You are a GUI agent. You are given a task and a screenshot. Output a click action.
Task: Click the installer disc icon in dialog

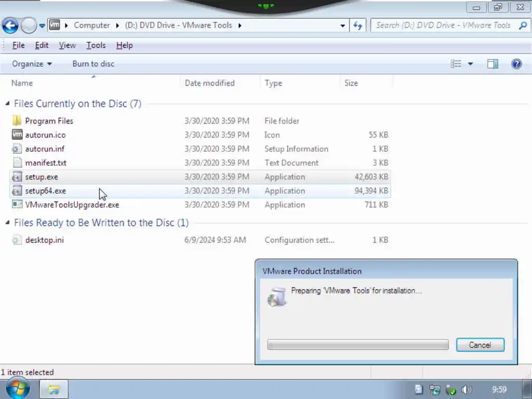pyautogui.click(x=277, y=297)
